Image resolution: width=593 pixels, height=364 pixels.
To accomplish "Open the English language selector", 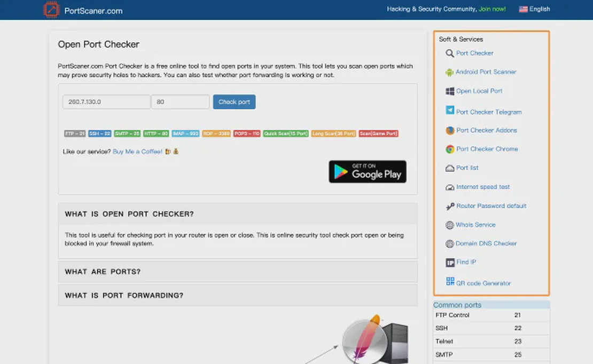I will tap(534, 9).
